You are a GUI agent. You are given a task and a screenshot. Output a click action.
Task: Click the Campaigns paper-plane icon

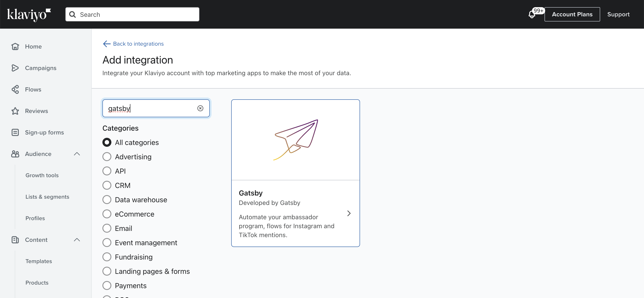coord(15,68)
